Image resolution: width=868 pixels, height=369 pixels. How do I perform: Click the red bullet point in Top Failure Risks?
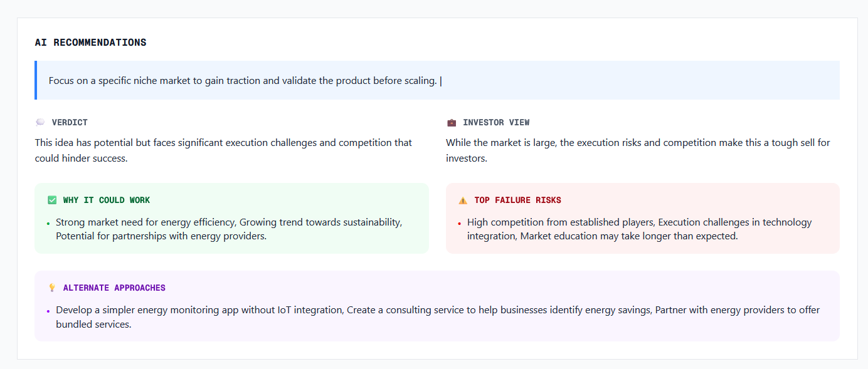[459, 223]
